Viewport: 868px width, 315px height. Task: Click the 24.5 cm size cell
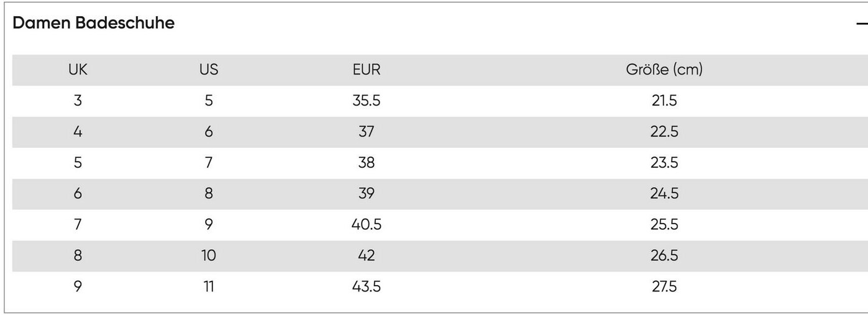664,194
